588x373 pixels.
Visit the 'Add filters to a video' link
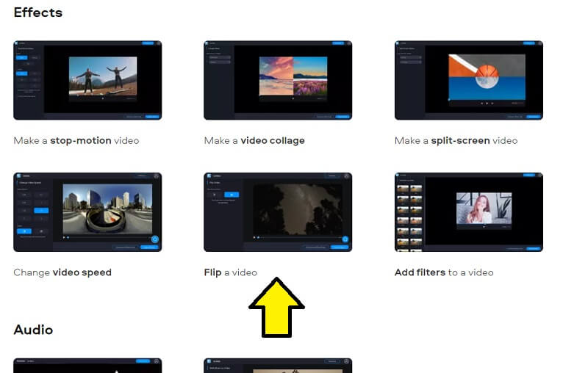[443, 272]
